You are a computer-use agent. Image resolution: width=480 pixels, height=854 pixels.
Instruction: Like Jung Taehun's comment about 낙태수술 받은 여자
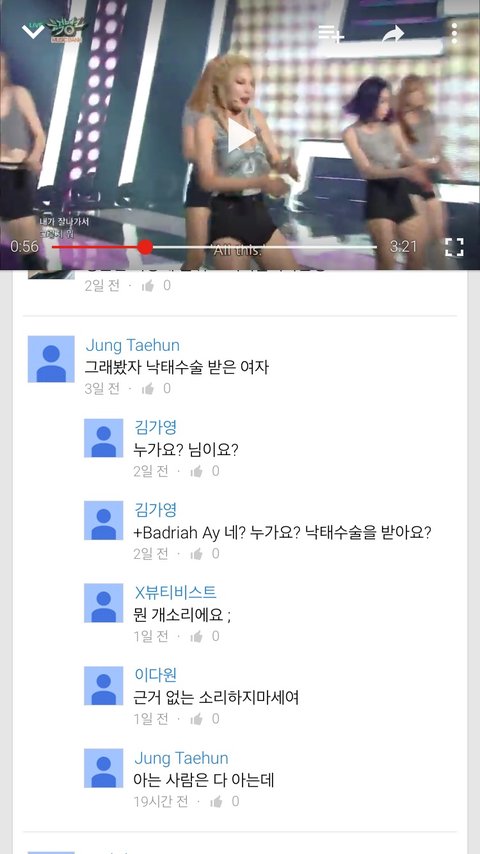148,389
